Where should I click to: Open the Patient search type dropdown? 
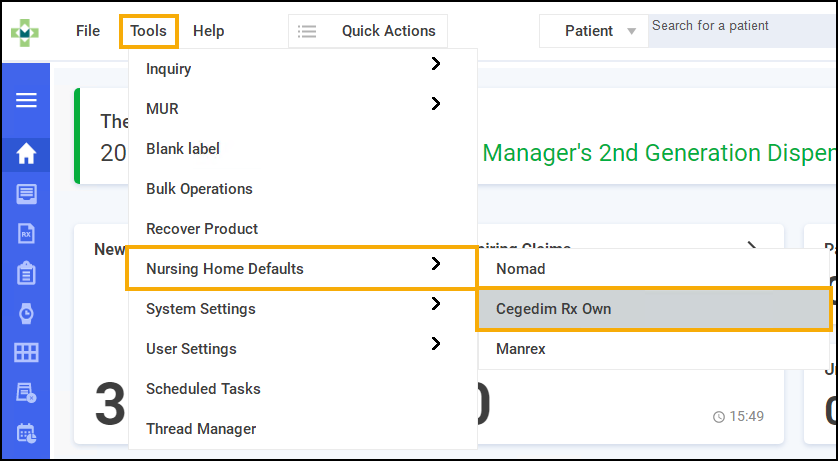[x=631, y=31]
